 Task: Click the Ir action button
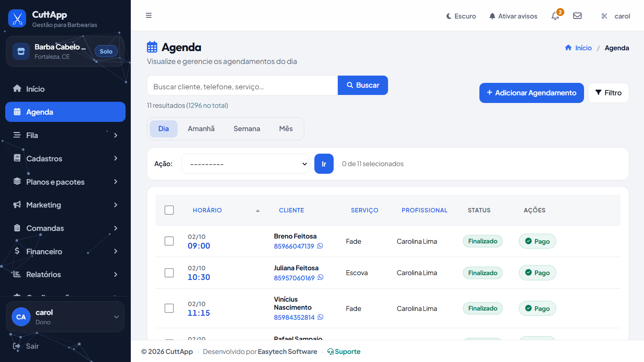tap(324, 164)
